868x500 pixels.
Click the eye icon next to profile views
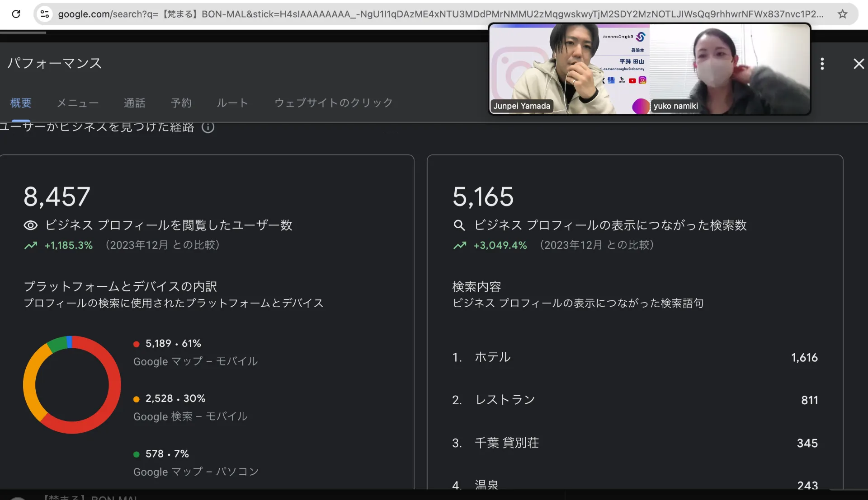tap(31, 225)
